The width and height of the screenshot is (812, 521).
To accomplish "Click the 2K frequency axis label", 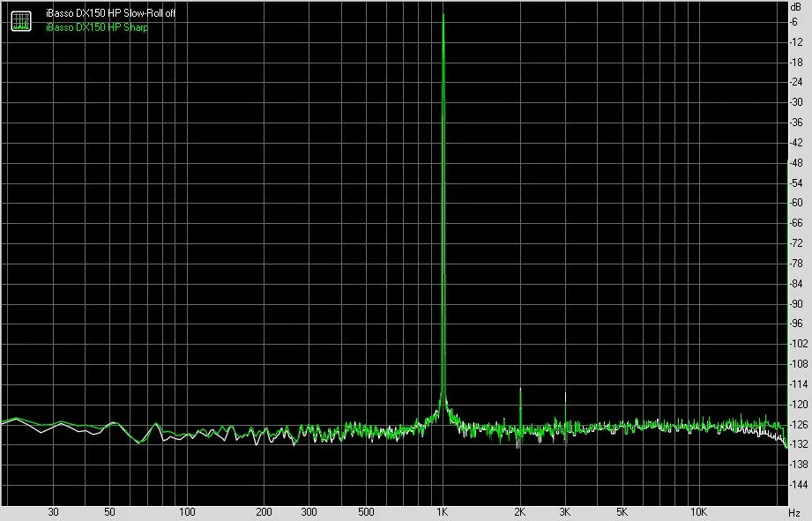I will pos(520,512).
